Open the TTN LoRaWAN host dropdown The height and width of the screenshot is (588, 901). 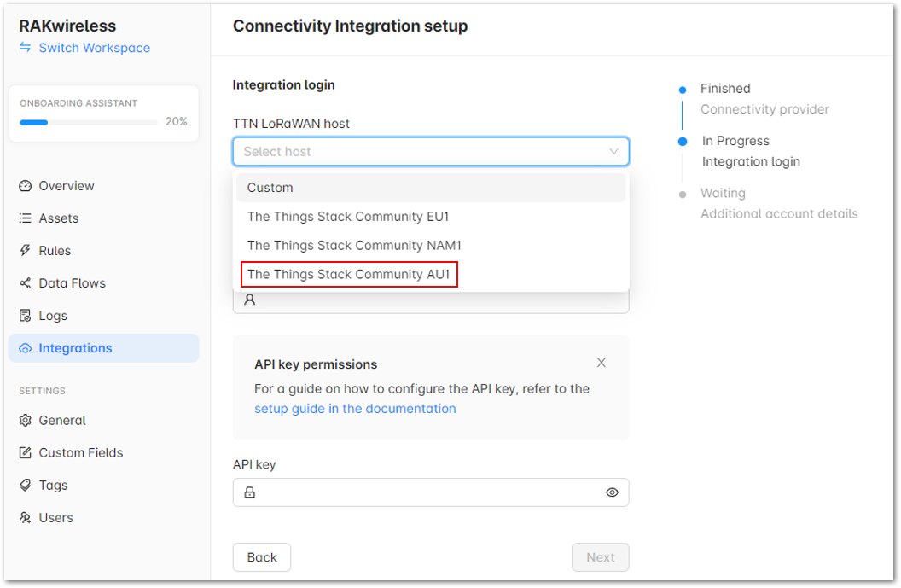pyautogui.click(x=431, y=152)
